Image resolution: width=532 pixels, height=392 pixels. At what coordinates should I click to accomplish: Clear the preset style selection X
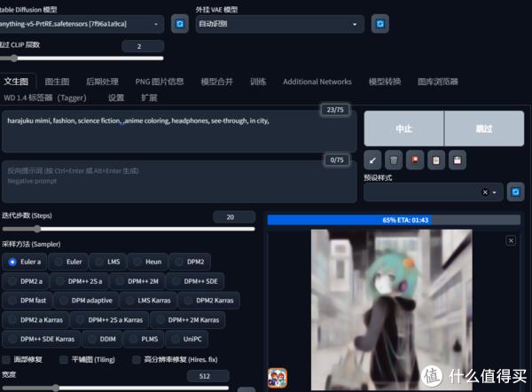tap(485, 192)
